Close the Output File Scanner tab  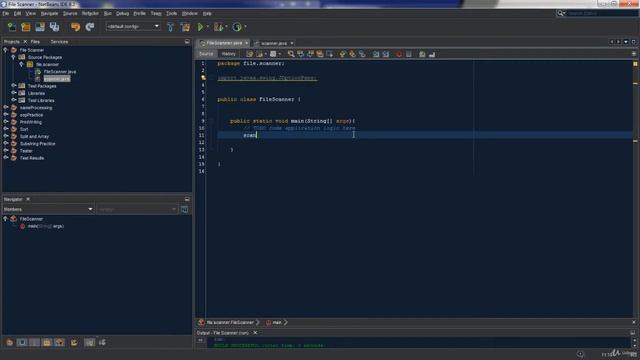pyautogui.click(x=256, y=333)
